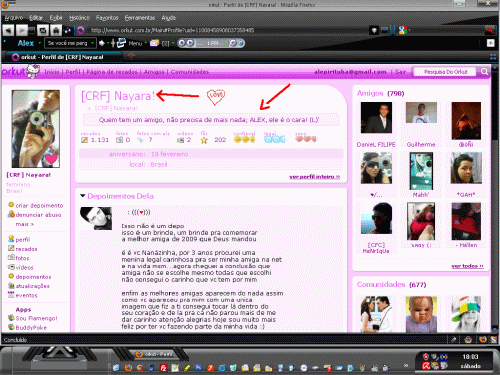
Task: Click the Google search engine icon
Action: coord(403,30)
